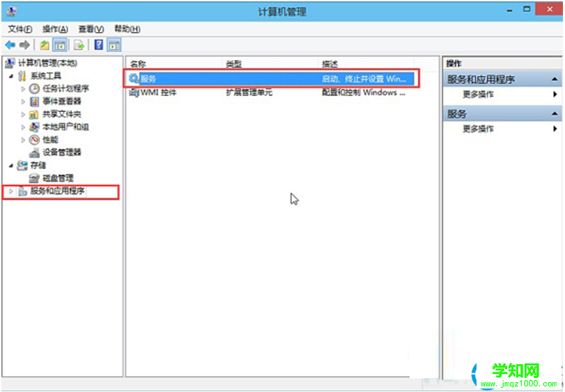Click the export list toolbar icon
Screen dimensions: 565x392
pos(79,45)
